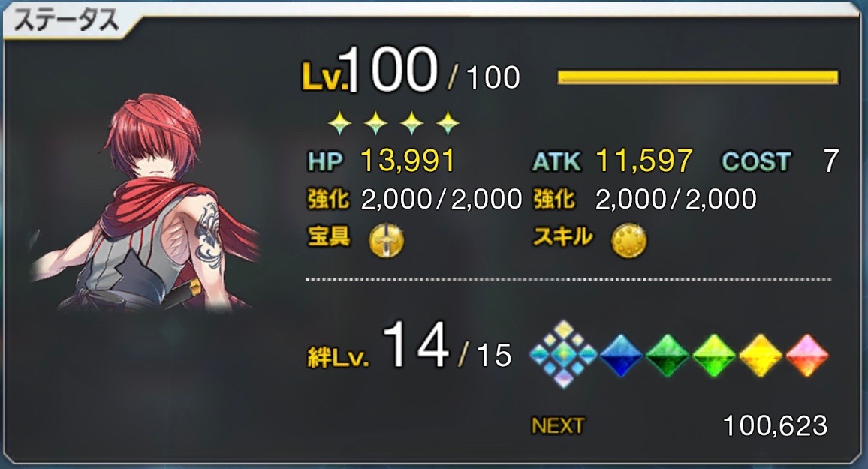The height and width of the screenshot is (469, 868).
Task: Select the rainbow multi-diamond bond gem
Action: (x=563, y=354)
